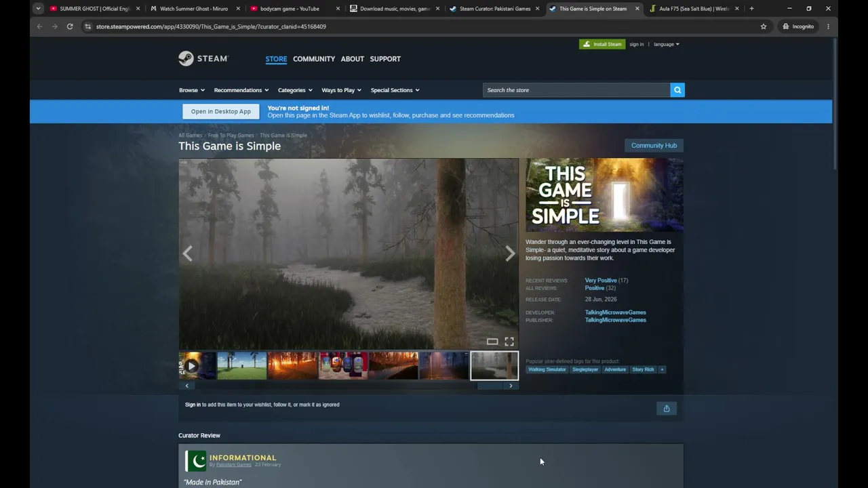Click the Free To Play Games breadcrumb
The width and height of the screenshot is (868, 488).
[231, 136]
